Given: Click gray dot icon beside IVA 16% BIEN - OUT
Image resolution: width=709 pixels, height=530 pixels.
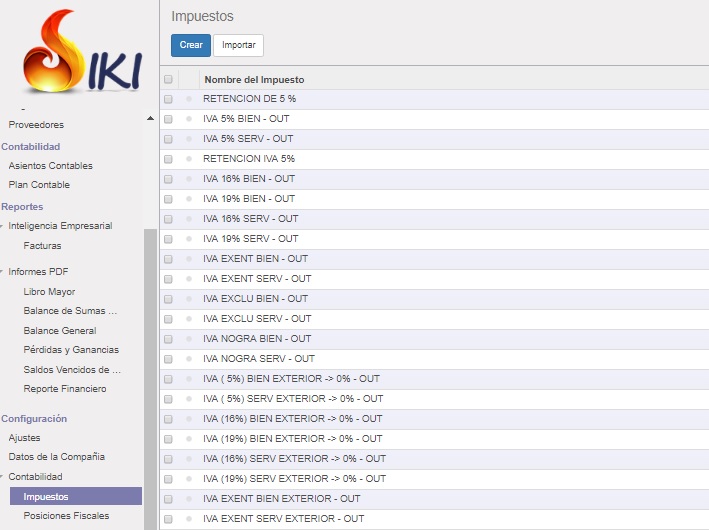Looking at the screenshot, I should tap(189, 179).
